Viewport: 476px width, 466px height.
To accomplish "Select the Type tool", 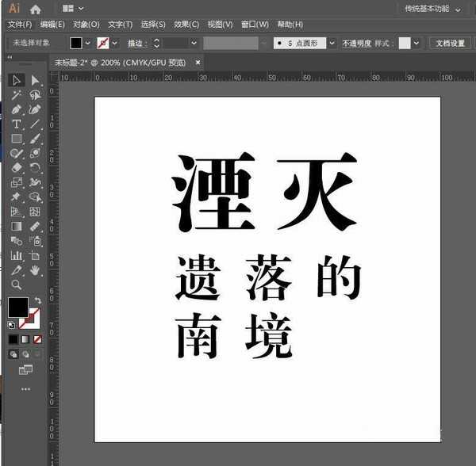I will [16, 124].
